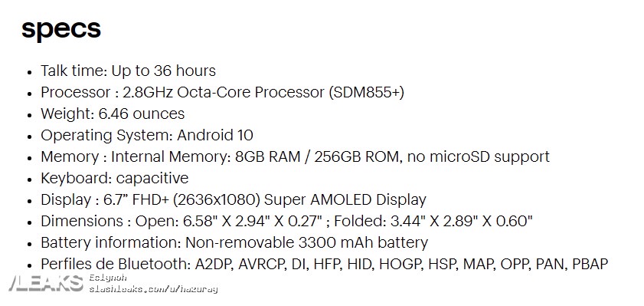Click the bullet before Talk time
This screenshot has width=644, height=306.
click(x=29, y=72)
